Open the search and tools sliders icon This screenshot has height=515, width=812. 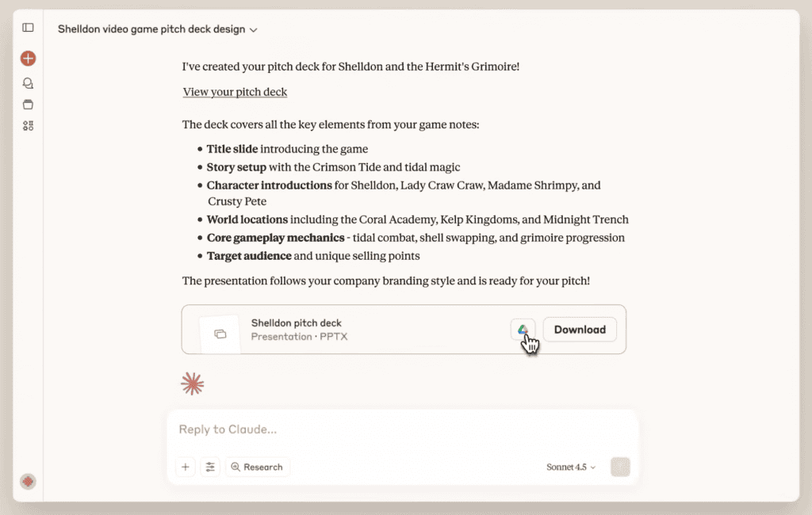coord(210,467)
